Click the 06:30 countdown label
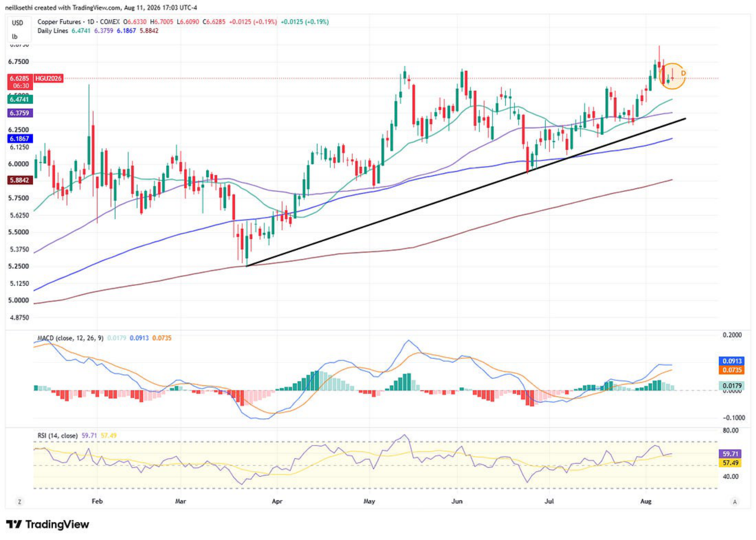Screen dimensions: 756x540 point(21,86)
